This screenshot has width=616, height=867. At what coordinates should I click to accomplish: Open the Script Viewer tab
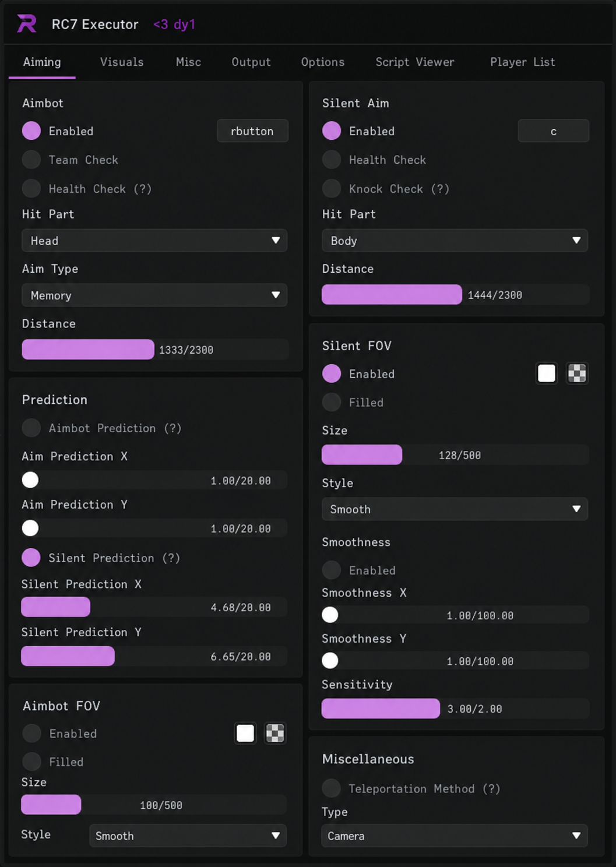pyautogui.click(x=415, y=62)
